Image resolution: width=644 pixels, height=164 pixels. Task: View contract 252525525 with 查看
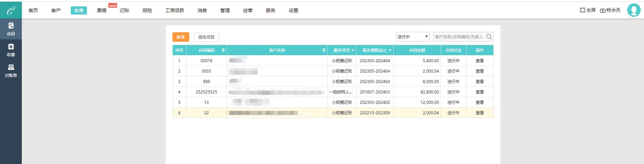click(x=480, y=92)
